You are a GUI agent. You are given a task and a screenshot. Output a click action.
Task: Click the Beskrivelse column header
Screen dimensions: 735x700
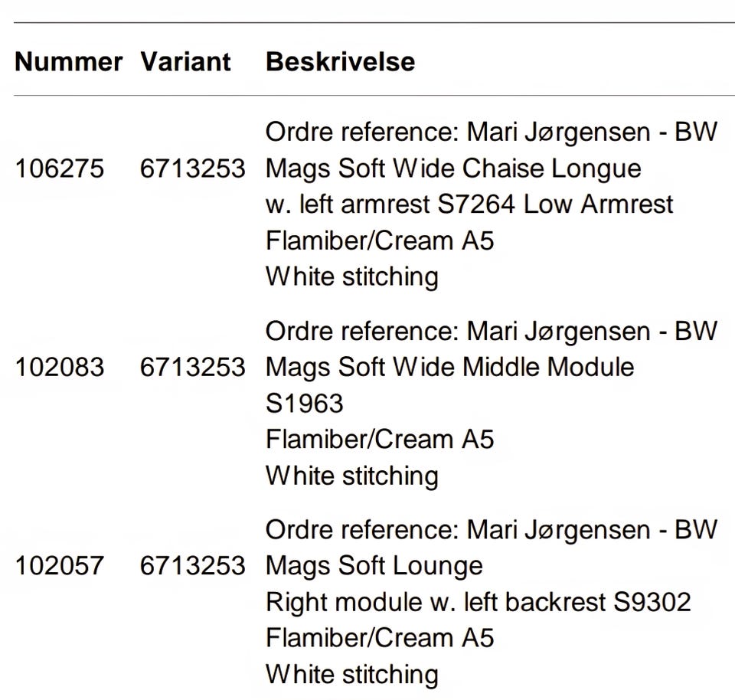pyautogui.click(x=340, y=62)
